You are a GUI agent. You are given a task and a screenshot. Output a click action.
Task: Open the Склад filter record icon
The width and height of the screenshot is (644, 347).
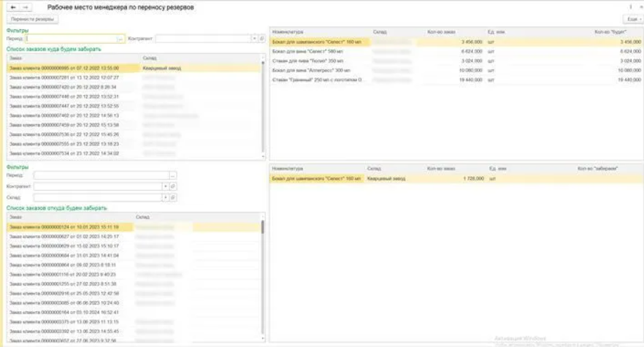(x=173, y=198)
